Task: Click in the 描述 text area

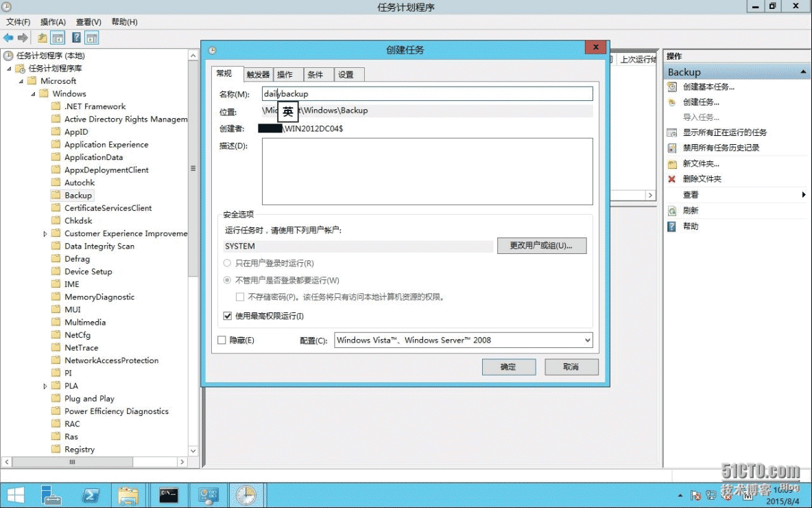Action: 427,171
